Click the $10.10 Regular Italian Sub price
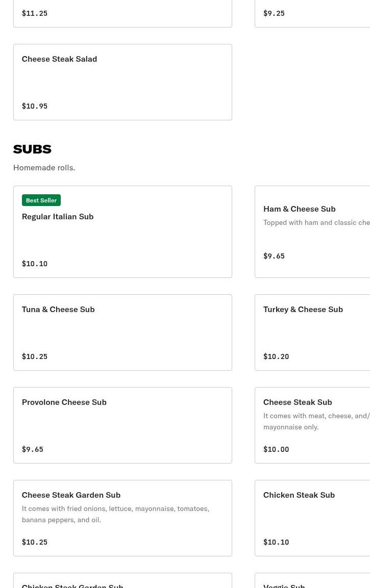Screen dimensions: 370x588 point(35,264)
